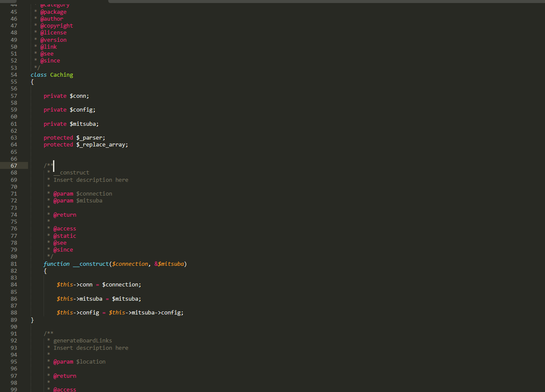545x392 pixels.
Task: Click the private $conn declaration
Action: point(66,96)
